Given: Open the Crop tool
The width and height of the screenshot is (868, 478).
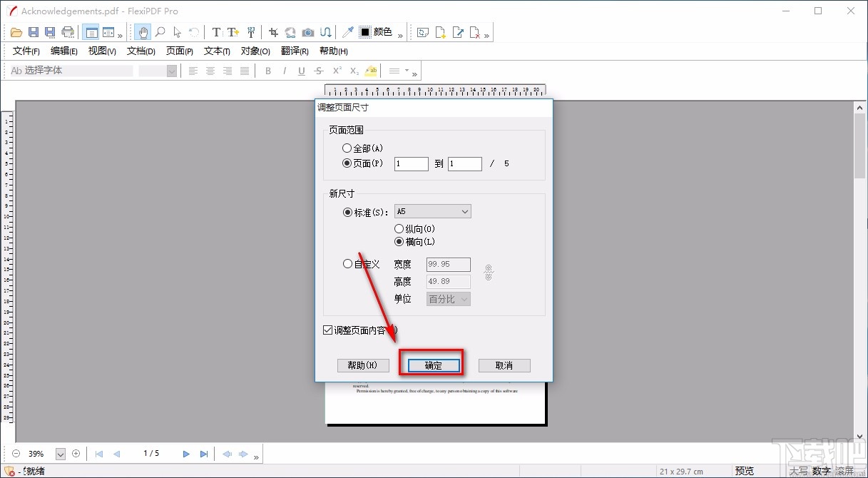Looking at the screenshot, I should coord(272,32).
